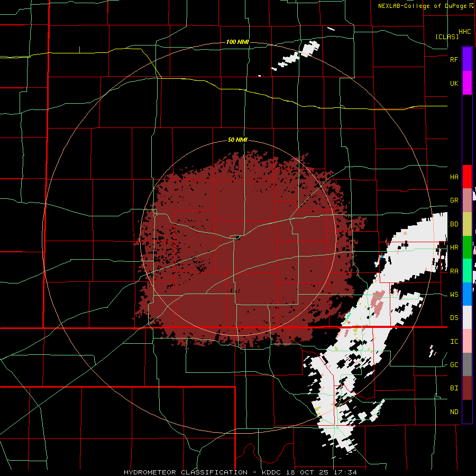
Task: Click the bright red HA legend swatch
Action: click(x=467, y=177)
